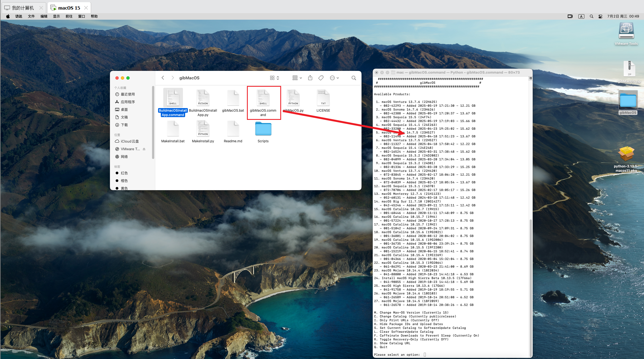Switch to macOS 15 tab

coord(69,8)
